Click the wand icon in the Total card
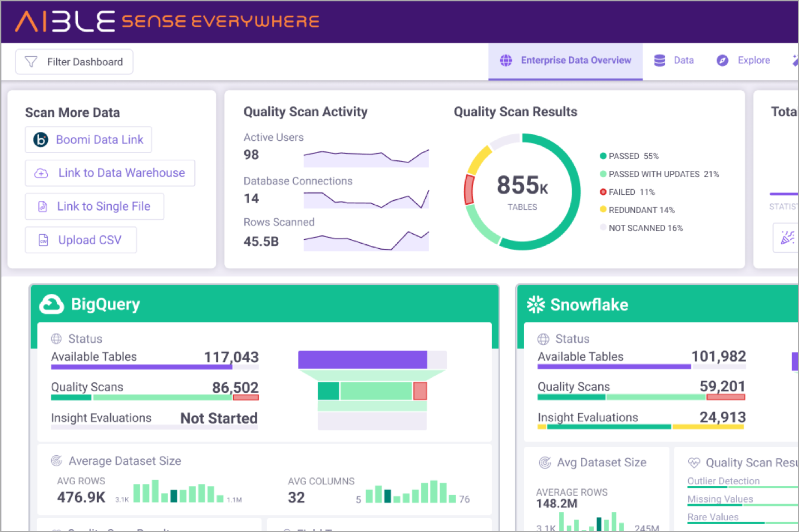The width and height of the screenshot is (799, 532). (787, 238)
